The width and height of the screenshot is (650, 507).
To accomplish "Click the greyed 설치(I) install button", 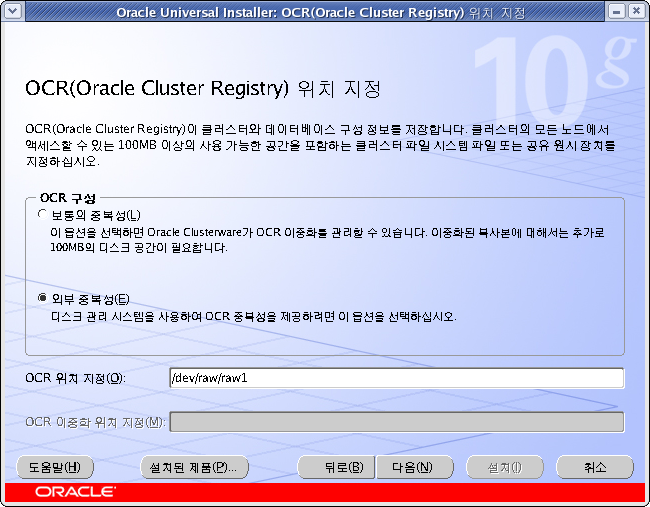I will (x=505, y=467).
